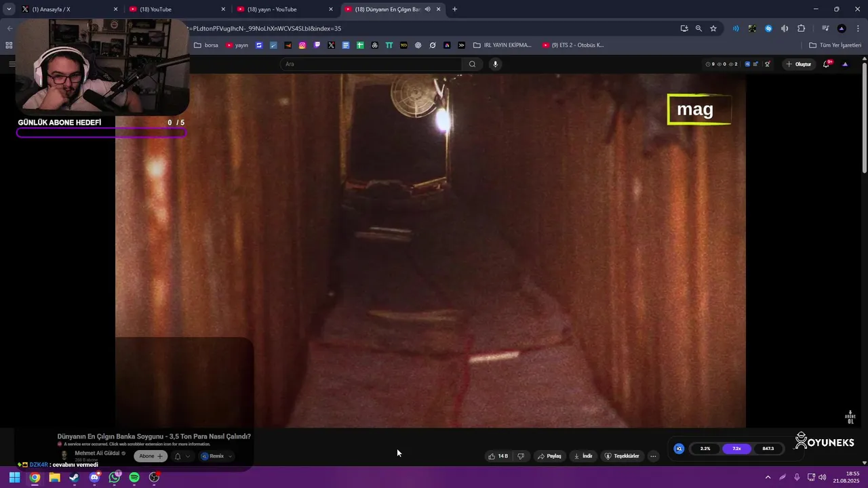Click the 7.2x purple pill value

(736, 449)
